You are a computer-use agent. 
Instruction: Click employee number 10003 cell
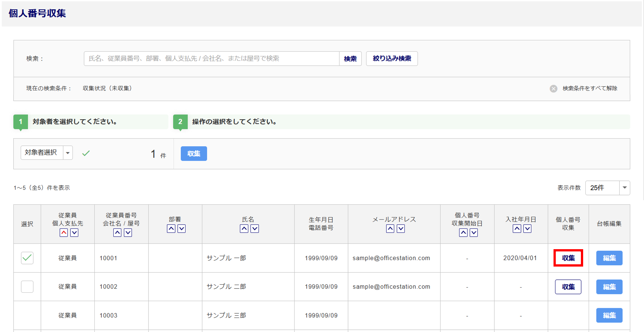(108, 315)
